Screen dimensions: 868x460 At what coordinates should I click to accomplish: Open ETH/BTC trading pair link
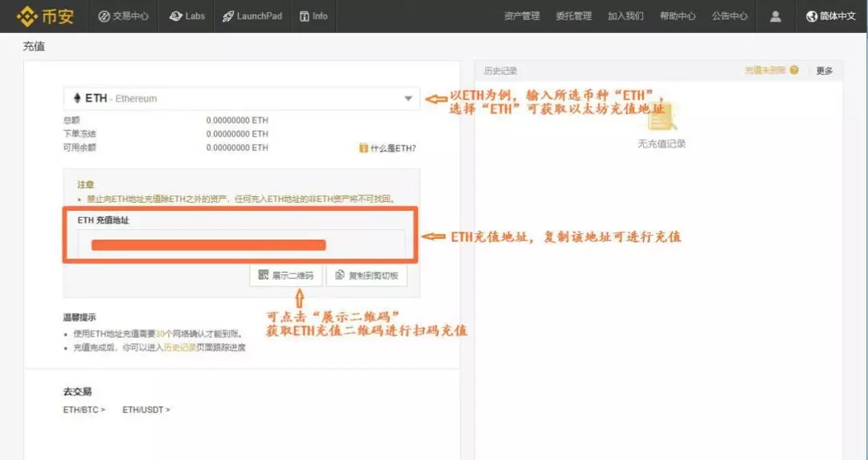click(x=84, y=409)
